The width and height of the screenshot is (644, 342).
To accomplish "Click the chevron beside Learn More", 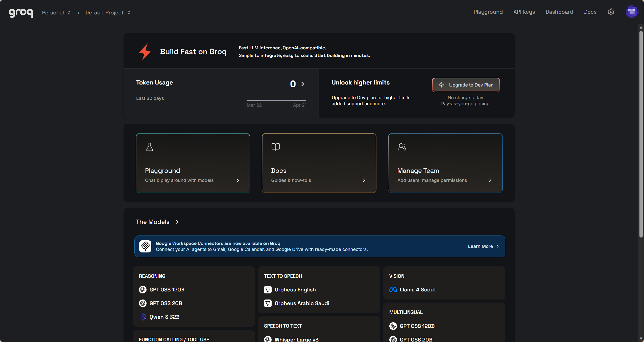I will pyautogui.click(x=497, y=246).
